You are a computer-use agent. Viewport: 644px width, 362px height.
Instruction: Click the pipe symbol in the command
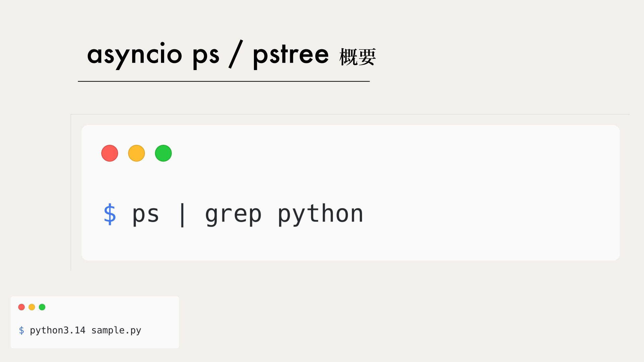tap(182, 215)
